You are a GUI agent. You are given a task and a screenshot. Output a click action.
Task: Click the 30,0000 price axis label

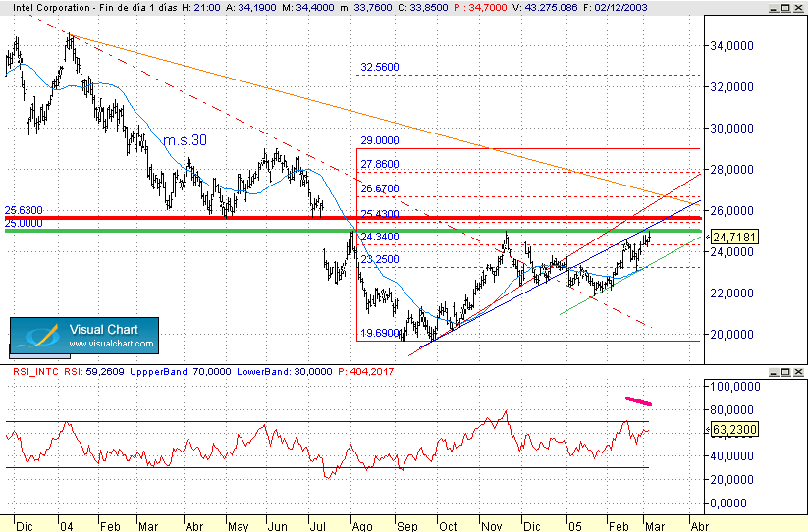731,129
